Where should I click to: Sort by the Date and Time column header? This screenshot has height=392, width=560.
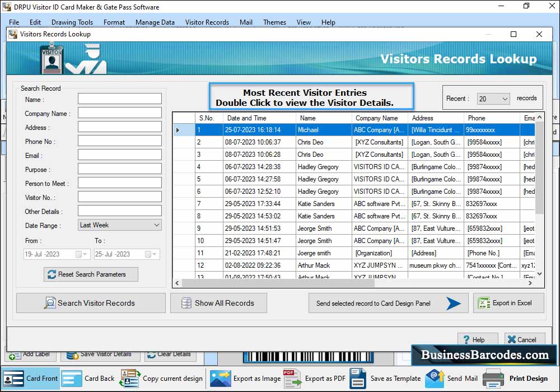(259, 118)
